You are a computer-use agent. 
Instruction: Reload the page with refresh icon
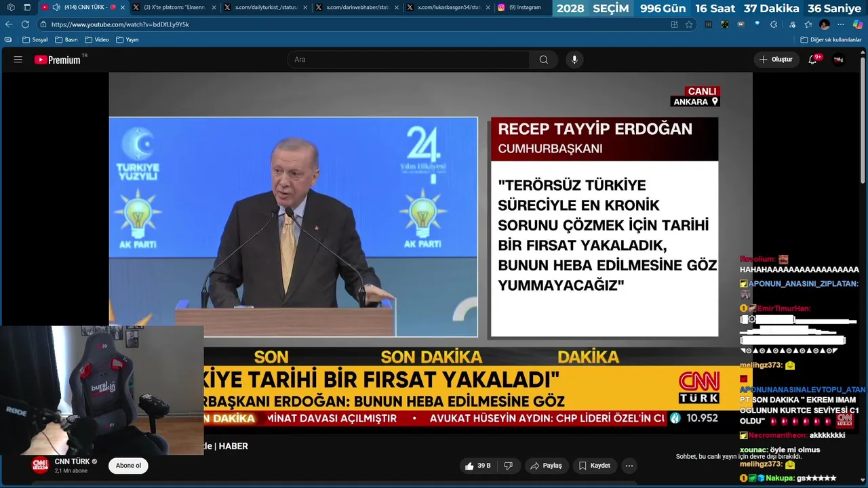point(25,24)
